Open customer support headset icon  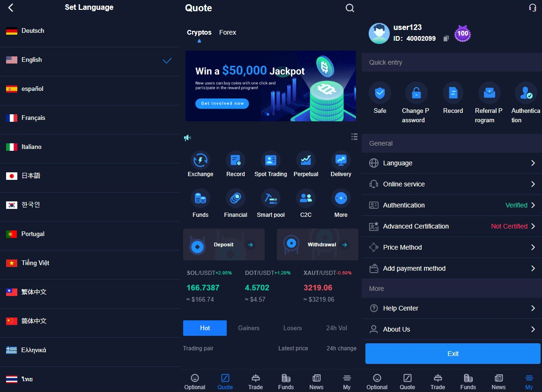tap(532, 7)
